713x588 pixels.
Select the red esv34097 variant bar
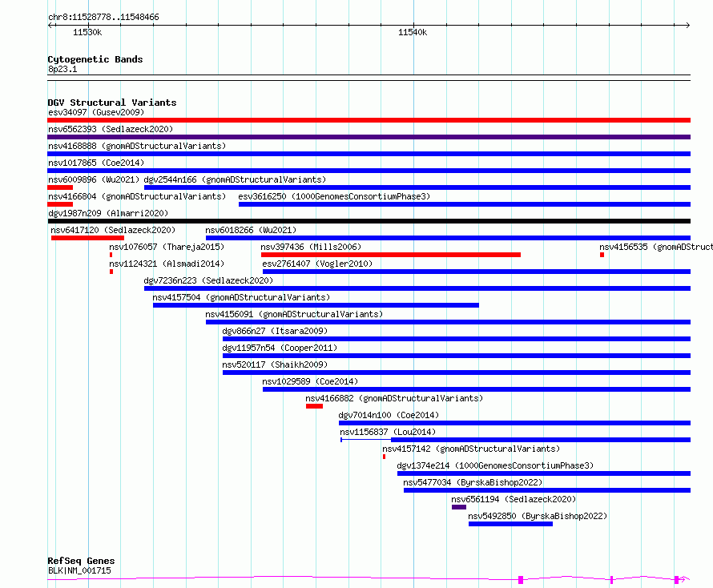[369, 120]
